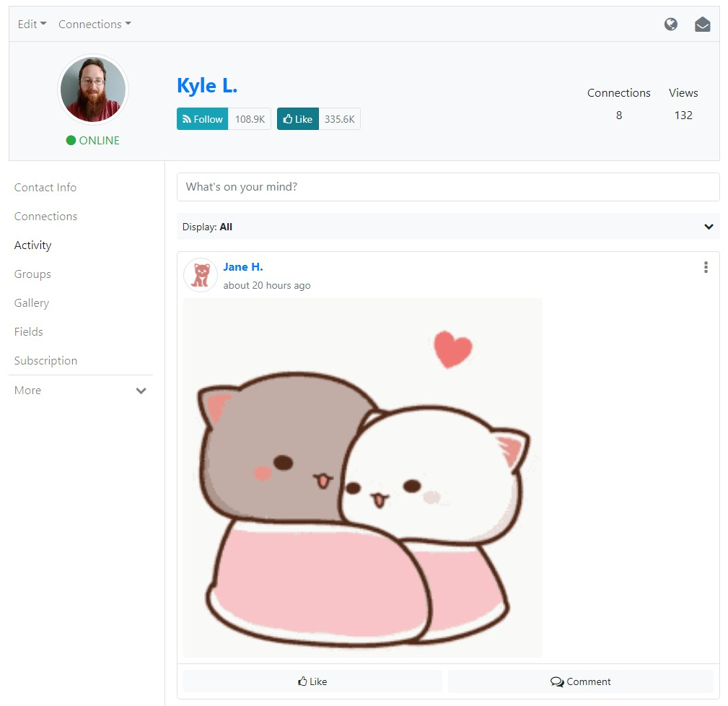Select the Activity sidebar item
728x706 pixels.
click(32, 245)
